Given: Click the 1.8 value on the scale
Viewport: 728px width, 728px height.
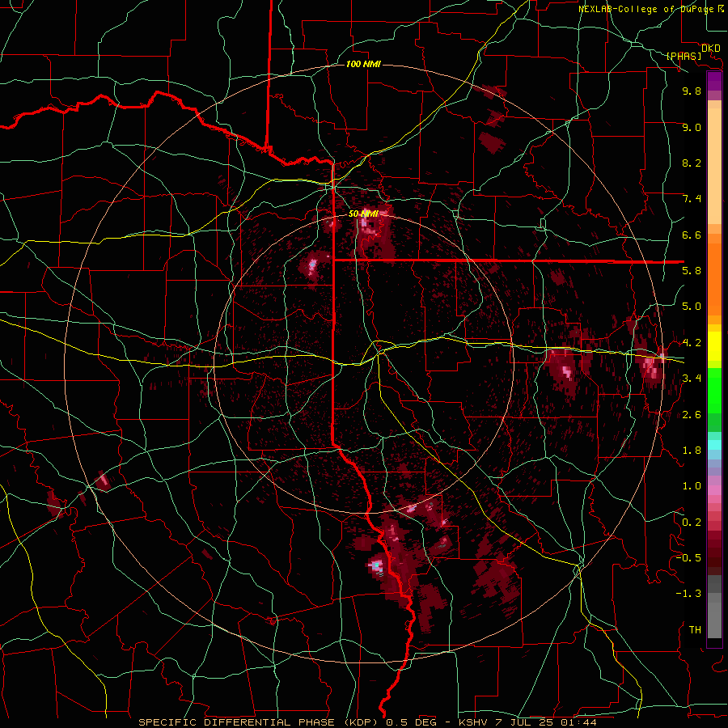Looking at the screenshot, I should point(692,451).
